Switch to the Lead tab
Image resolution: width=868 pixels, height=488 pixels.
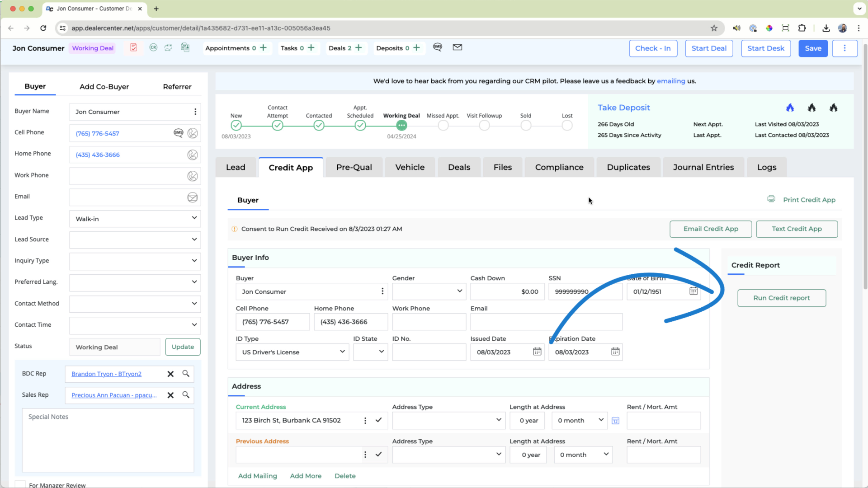point(236,167)
